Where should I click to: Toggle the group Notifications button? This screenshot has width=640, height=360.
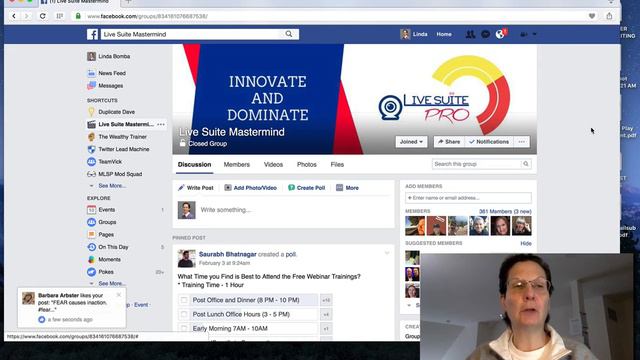pos(489,142)
